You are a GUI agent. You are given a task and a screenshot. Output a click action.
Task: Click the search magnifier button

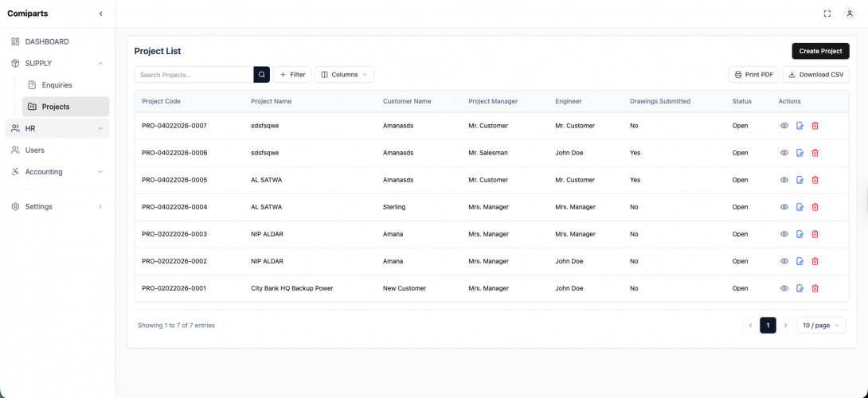(x=262, y=75)
